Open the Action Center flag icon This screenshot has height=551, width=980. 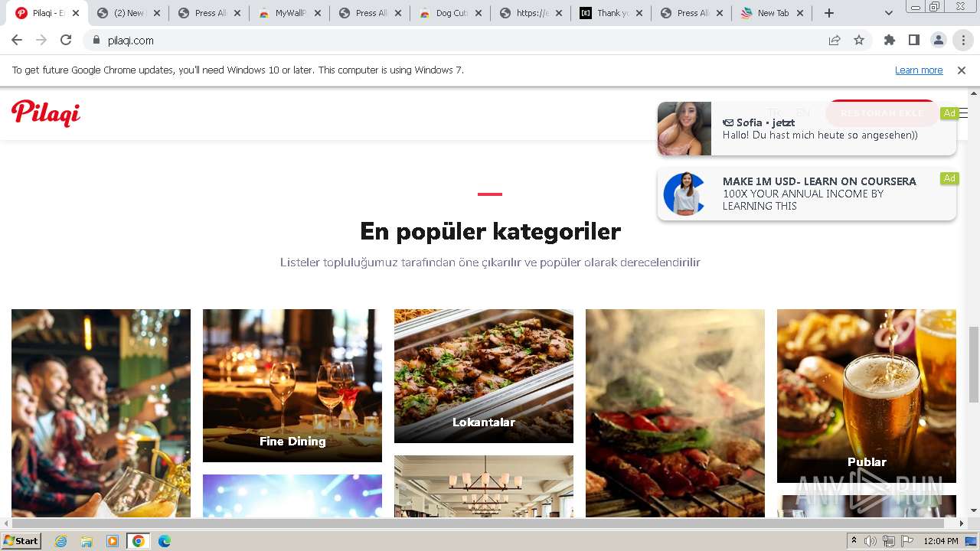907,541
